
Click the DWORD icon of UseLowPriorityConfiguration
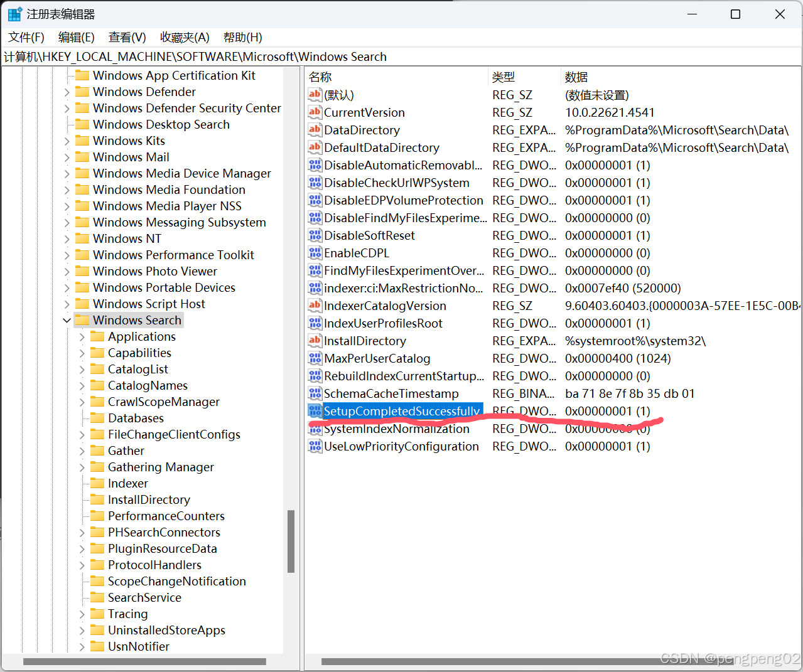pos(315,446)
